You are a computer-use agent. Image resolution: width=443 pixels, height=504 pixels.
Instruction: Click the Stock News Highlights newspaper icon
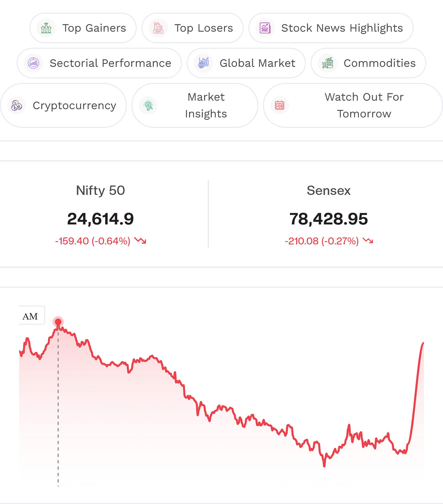point(265,28)
